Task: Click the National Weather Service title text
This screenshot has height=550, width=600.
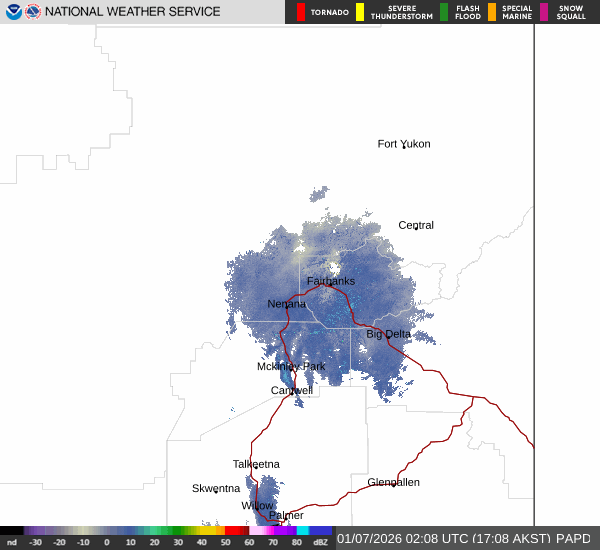Action: [134, 12]
